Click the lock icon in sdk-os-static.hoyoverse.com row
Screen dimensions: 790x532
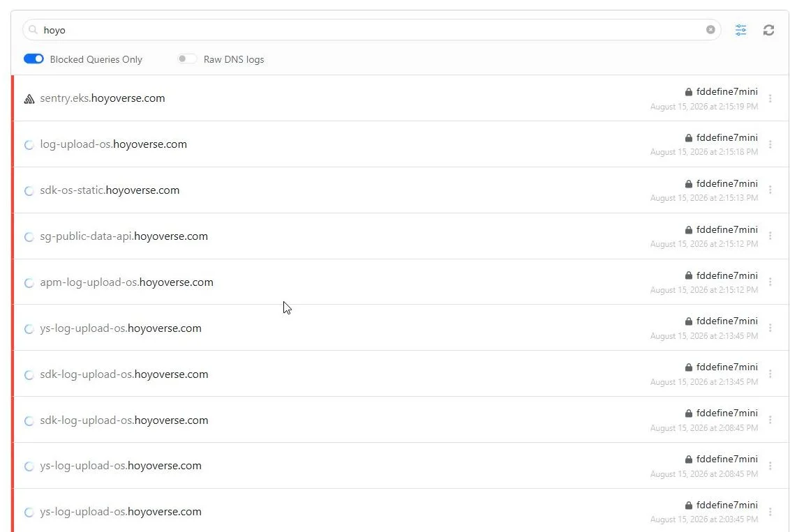coord(688,183)
